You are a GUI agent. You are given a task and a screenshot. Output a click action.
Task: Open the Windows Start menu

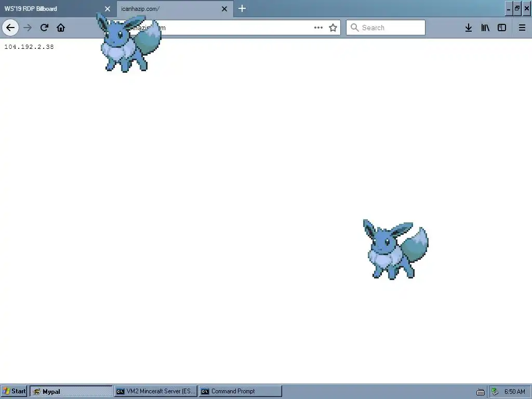tap(14, 391)
